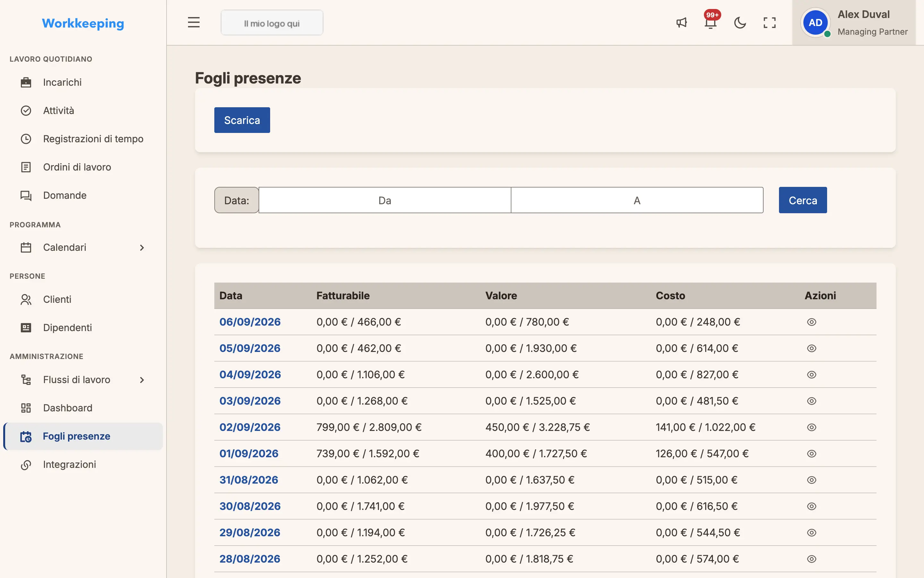Open Clienti in the sidebar
The height and width of the screenshot is (578, 924).
(x=83, y=299)
